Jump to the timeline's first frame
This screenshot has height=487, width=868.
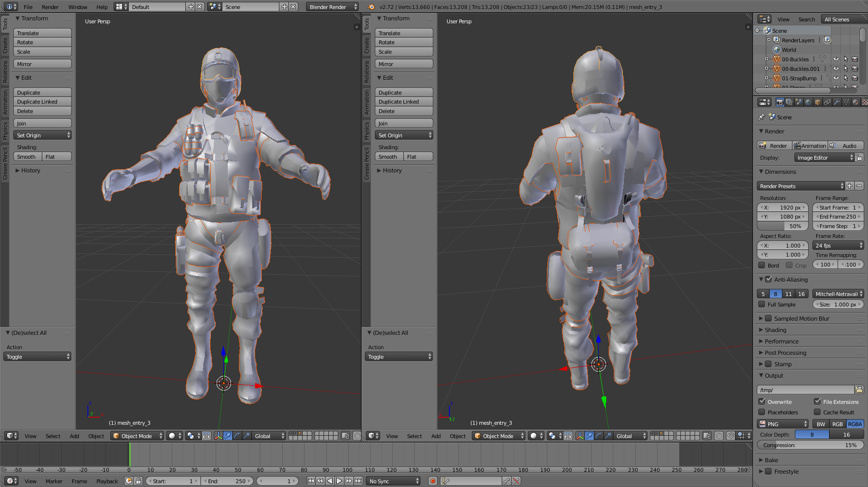pyautogui.click(x=311, y=481)
